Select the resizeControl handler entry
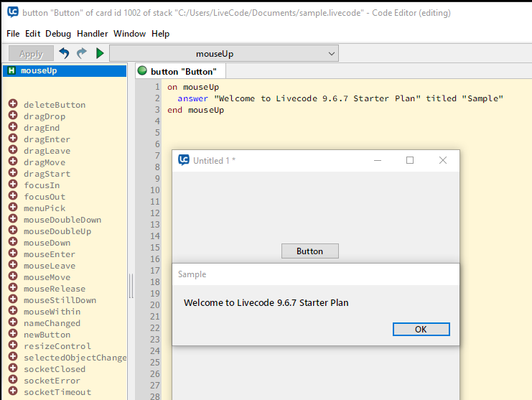Viewport: 532px width, 400px height. coord(57,346)
